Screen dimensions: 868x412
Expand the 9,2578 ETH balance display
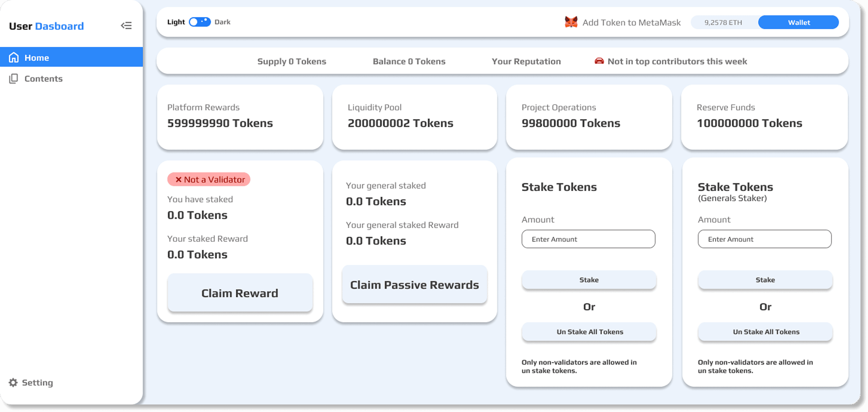point(723,22)
